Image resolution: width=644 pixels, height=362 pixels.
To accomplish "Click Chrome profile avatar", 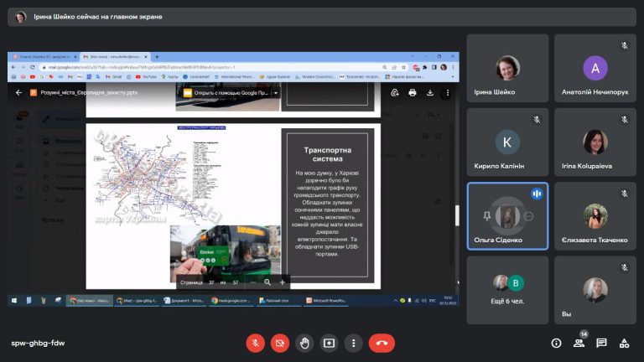I will (x=444, y=67).
